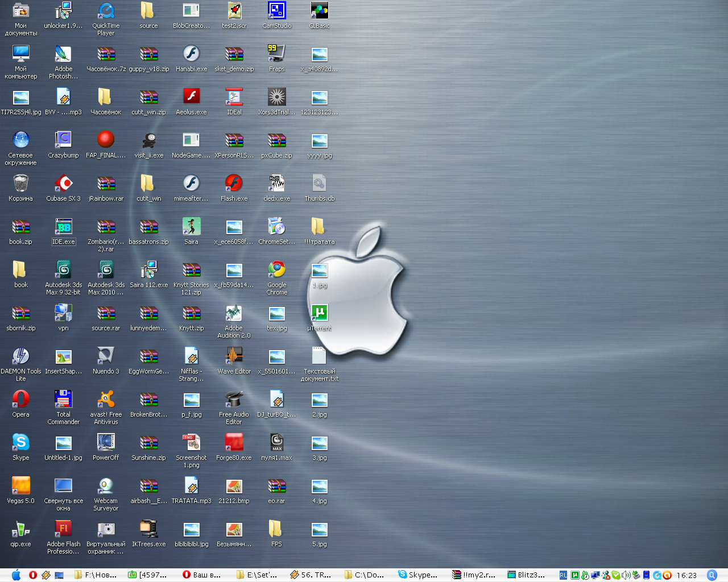Click the volume speaker tray icon
728x582 pixels.
click(626, 575)
